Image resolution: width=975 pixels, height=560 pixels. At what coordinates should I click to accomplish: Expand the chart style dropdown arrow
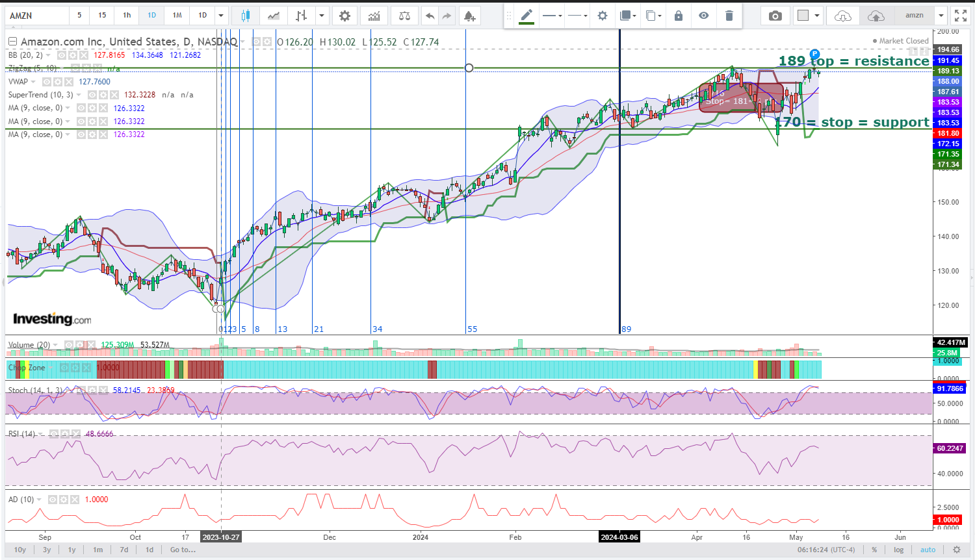[x=322, y=16]
